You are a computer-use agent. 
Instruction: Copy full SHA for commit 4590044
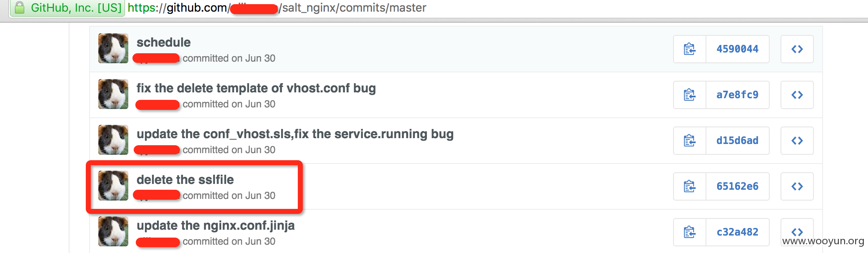(x=690, y=49)
